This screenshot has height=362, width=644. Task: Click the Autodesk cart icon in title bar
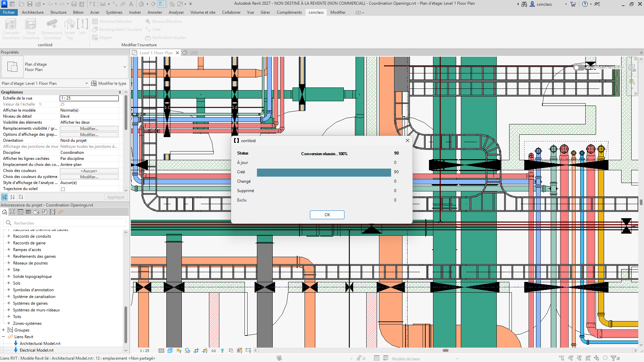[573, 4]
